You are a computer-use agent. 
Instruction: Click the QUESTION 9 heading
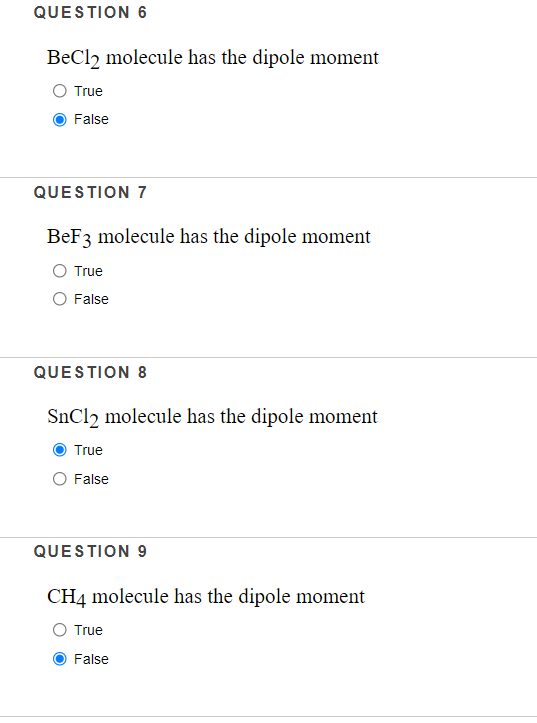tap(90, 551)
